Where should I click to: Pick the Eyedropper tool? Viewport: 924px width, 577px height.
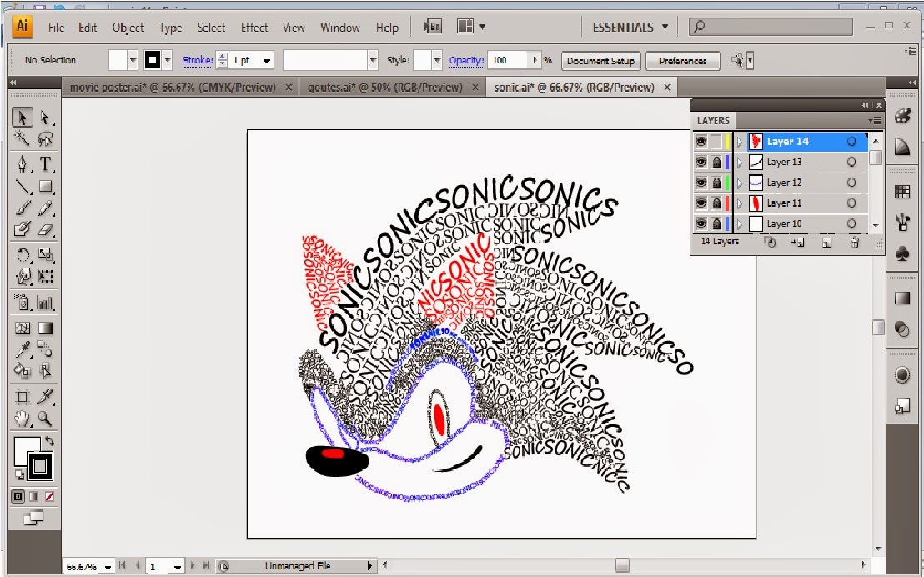(23, 349)
